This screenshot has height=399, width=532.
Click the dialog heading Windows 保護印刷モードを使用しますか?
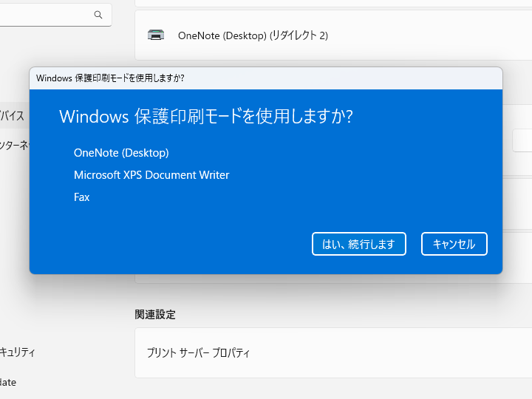point(206,117)
